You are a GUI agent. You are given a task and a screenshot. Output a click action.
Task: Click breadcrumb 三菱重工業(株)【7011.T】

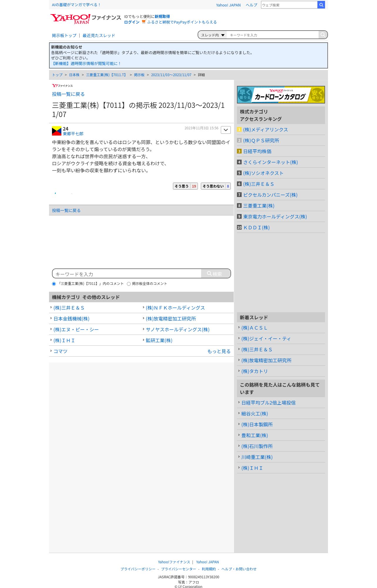[x=107, y=75]
